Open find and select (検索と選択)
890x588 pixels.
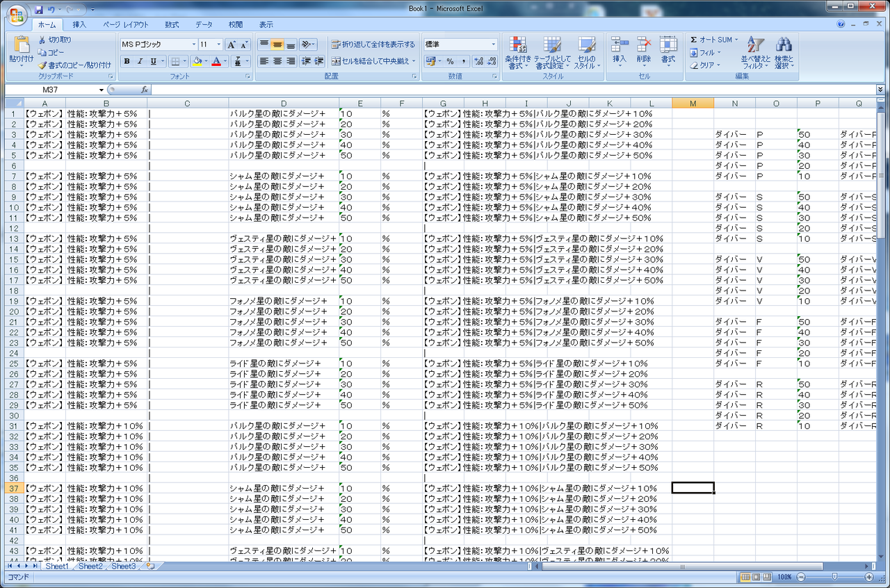(784, 52)
